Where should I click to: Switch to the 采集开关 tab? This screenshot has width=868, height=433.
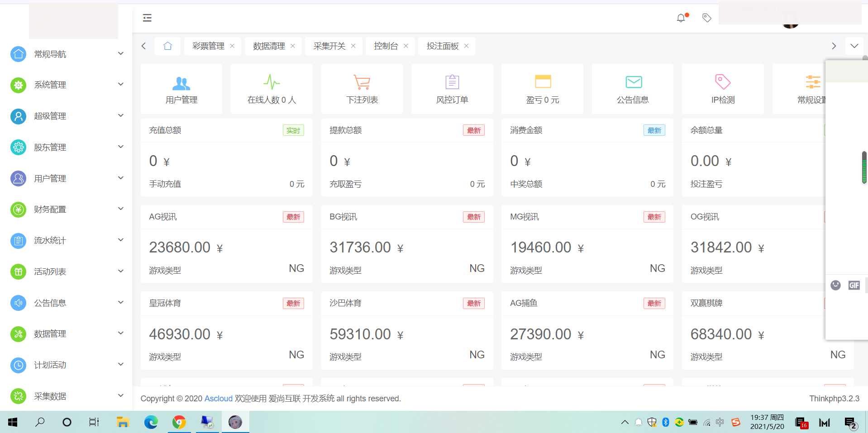(x=329, y=46)
